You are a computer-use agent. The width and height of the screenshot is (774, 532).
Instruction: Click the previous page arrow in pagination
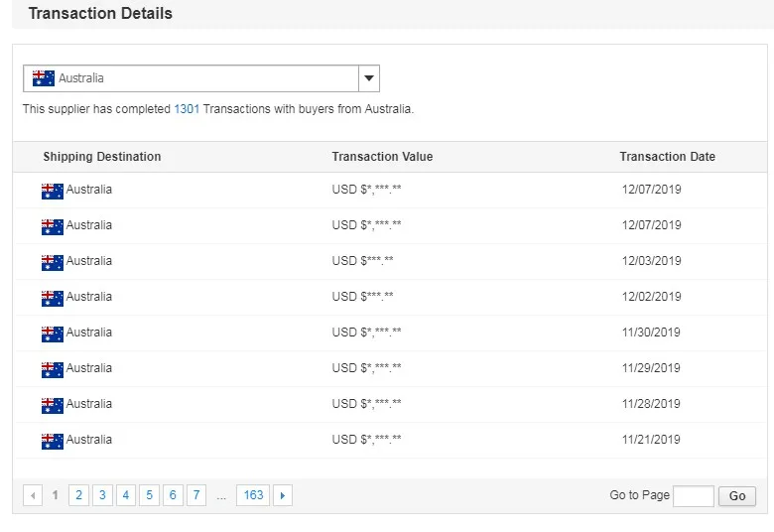click(x=33, y=495)
